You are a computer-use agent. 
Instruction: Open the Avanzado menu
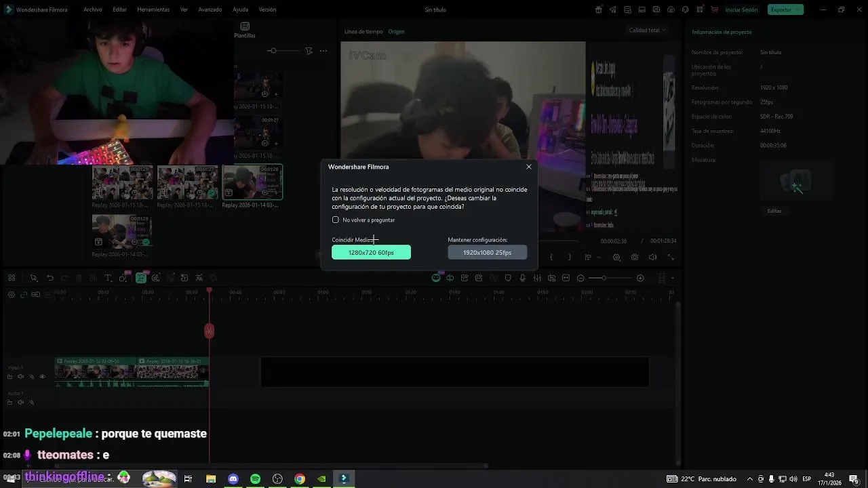(210, 9)
